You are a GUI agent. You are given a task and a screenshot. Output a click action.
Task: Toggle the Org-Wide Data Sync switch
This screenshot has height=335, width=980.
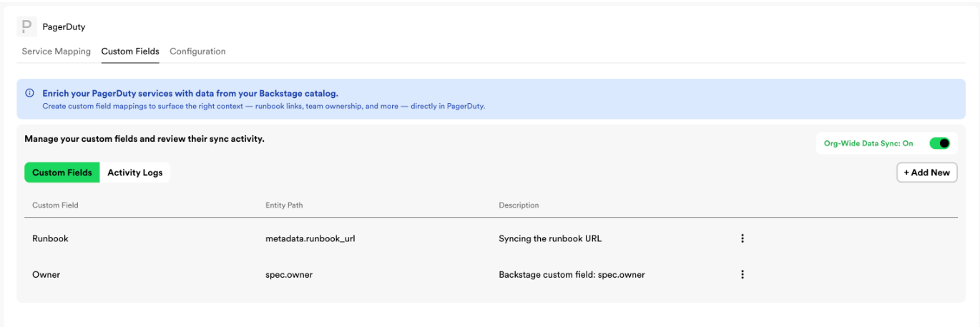939,143
